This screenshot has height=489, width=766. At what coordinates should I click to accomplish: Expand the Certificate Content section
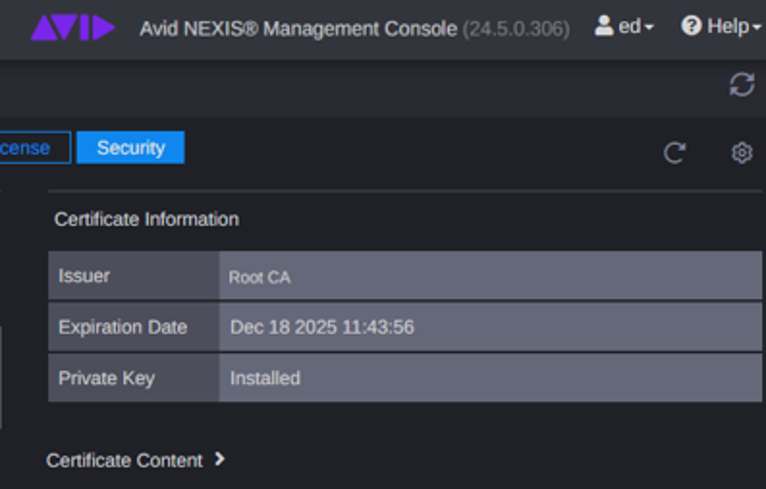coord(220,459)
